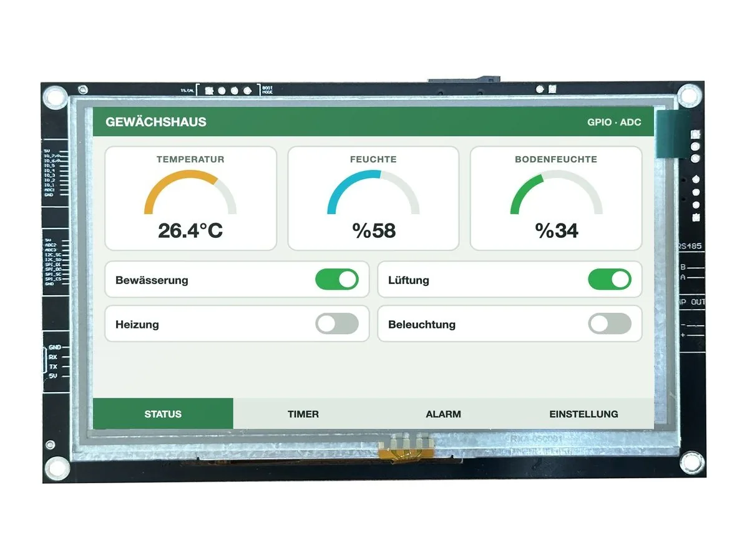Viewport: 747px width, 560px height.
Task: Click the GPIO · ADC header label
Action: (614, 122)
